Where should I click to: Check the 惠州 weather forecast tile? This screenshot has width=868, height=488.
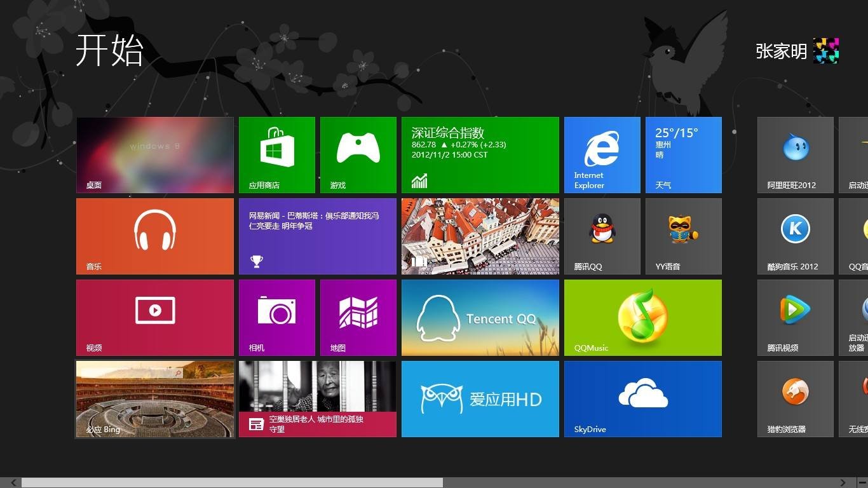click(x=682, y=154)
